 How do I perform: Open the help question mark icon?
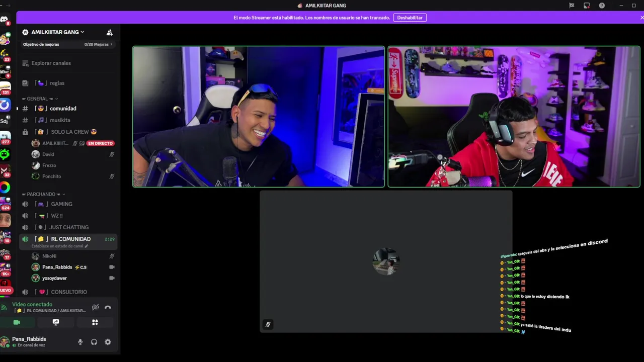coord(602,6)
